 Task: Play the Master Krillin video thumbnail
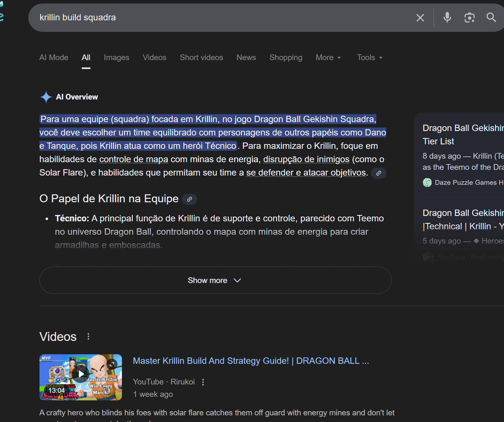click(x=81, y=377)
